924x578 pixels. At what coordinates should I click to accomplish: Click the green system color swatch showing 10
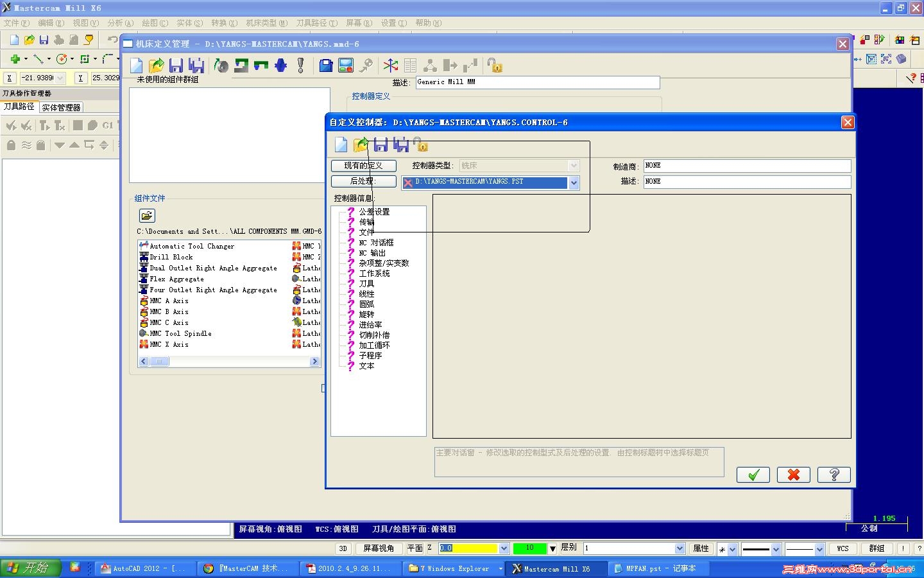pos(529,548)
